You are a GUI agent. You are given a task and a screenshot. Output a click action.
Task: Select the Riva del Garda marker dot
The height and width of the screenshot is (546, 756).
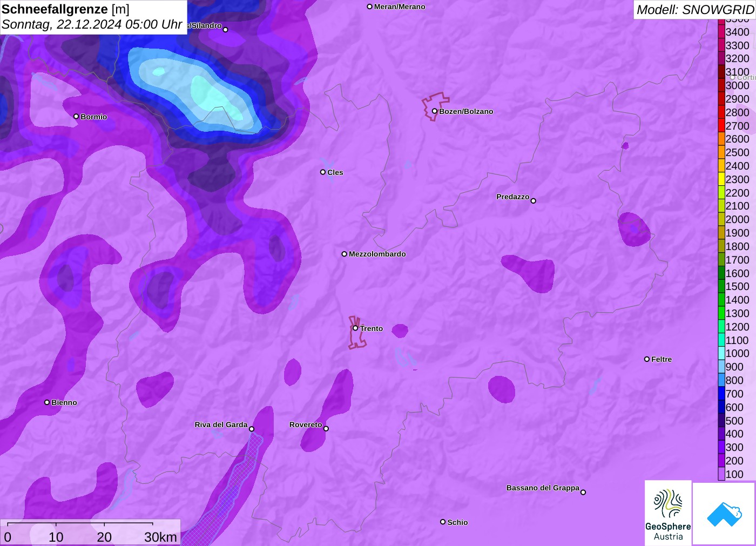(252, 429)
